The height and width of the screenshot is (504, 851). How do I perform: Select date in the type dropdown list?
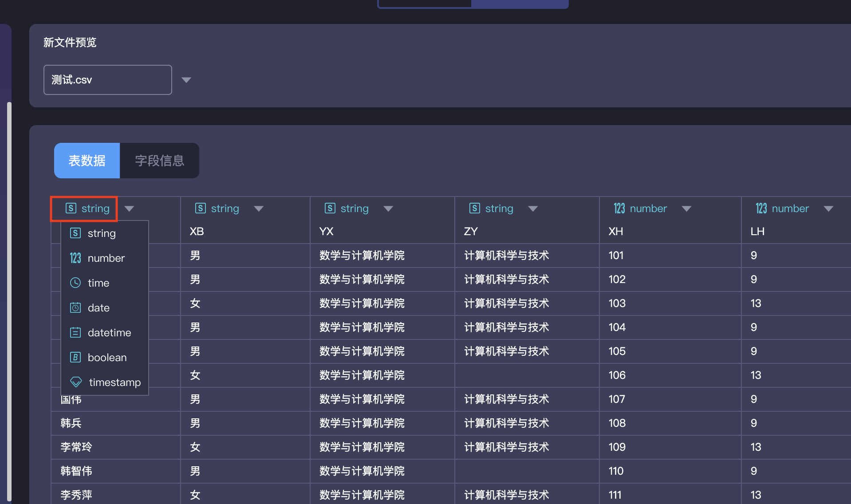(x=104, y=307)
